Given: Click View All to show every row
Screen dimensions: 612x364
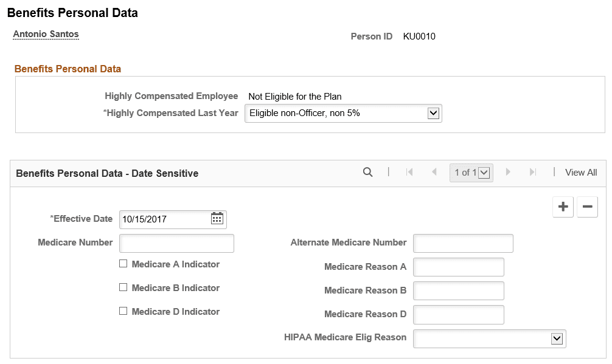Looking at the screenshot, I should click(x=580, y=173).
